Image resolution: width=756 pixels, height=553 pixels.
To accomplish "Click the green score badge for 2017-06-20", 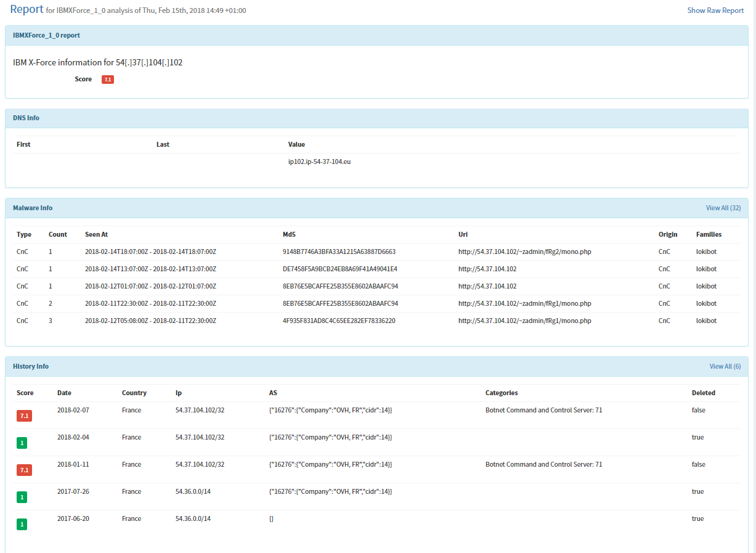I will pos(22,525).
